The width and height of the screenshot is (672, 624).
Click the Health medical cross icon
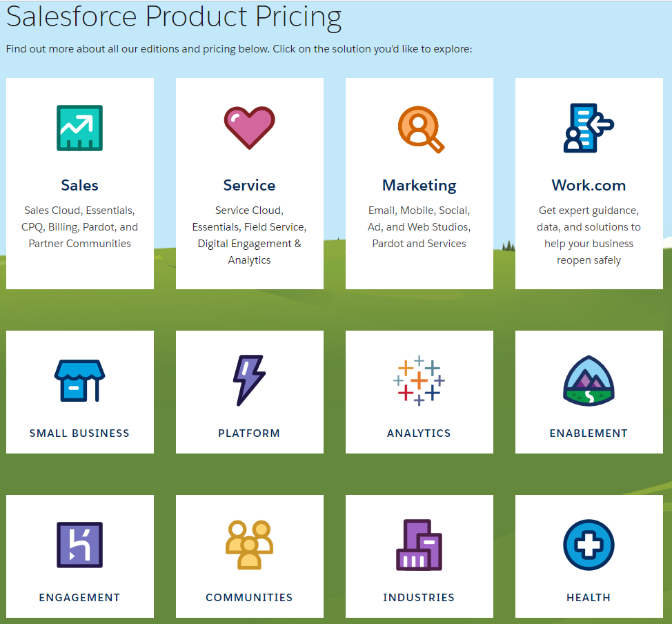pyautogui.click(x=589, y=545)
